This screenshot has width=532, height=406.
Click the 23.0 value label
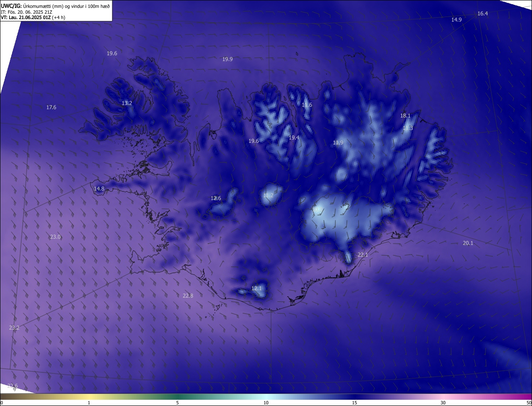coord(55,237)
